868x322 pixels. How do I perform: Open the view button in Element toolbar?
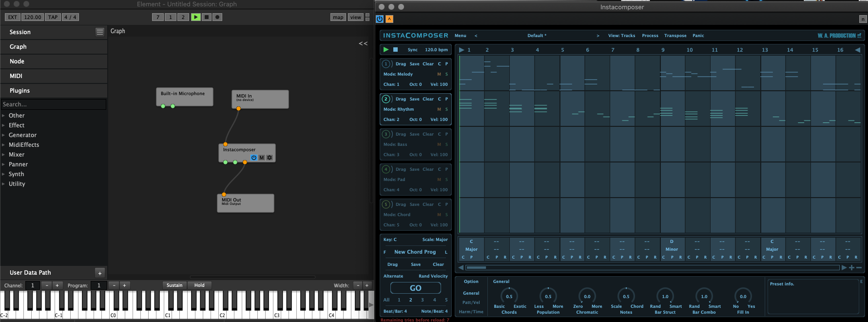pyautogui.click(x=356, y=17)
